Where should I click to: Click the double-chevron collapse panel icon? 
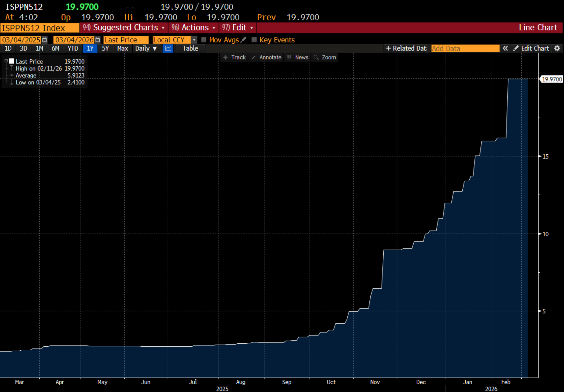[x=505, y=48]
